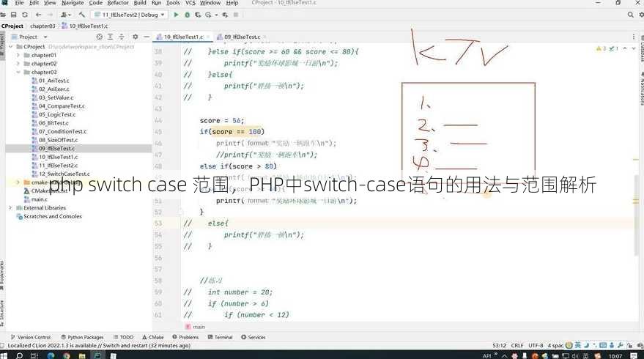This screenshot has height=359, width=644.
Task: Open the VCS menu
Action: point(190,3)
